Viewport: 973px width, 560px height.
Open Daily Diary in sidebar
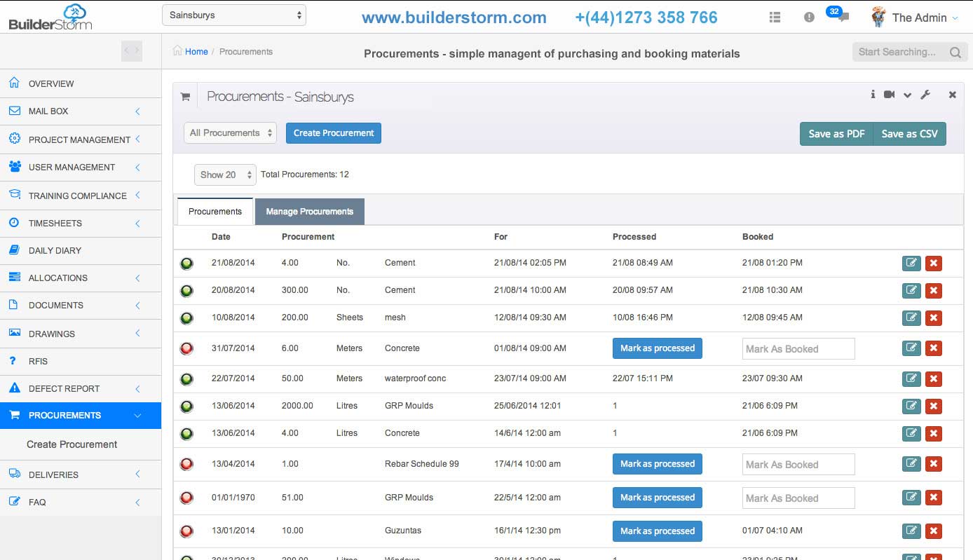click(x=81, y=250)
